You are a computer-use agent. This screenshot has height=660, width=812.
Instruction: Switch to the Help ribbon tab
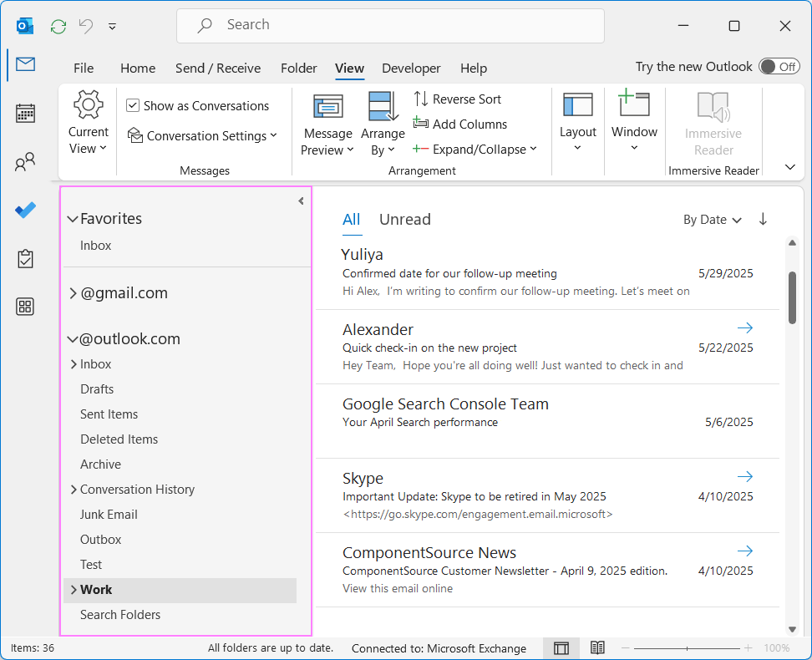click(x=474, y=69)
